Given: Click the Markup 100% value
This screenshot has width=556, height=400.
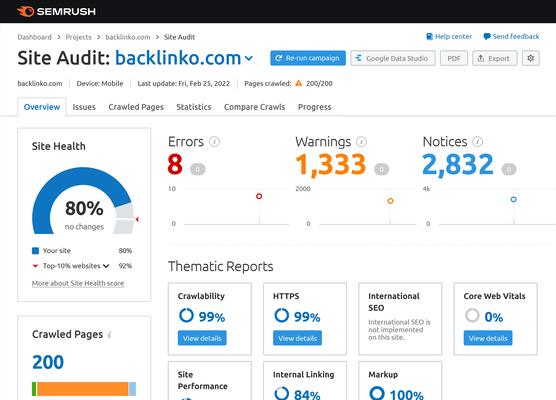Looking at the screenshot, I should point(406,395).
